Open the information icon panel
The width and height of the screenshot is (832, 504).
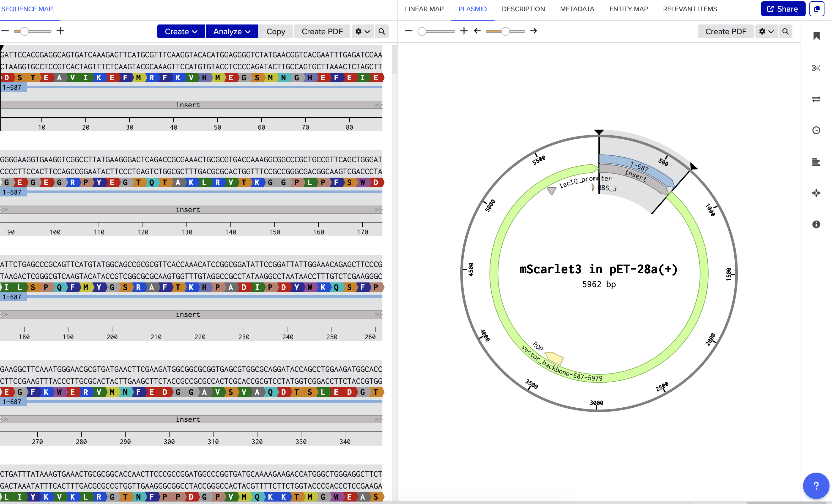tap(816, 224)
